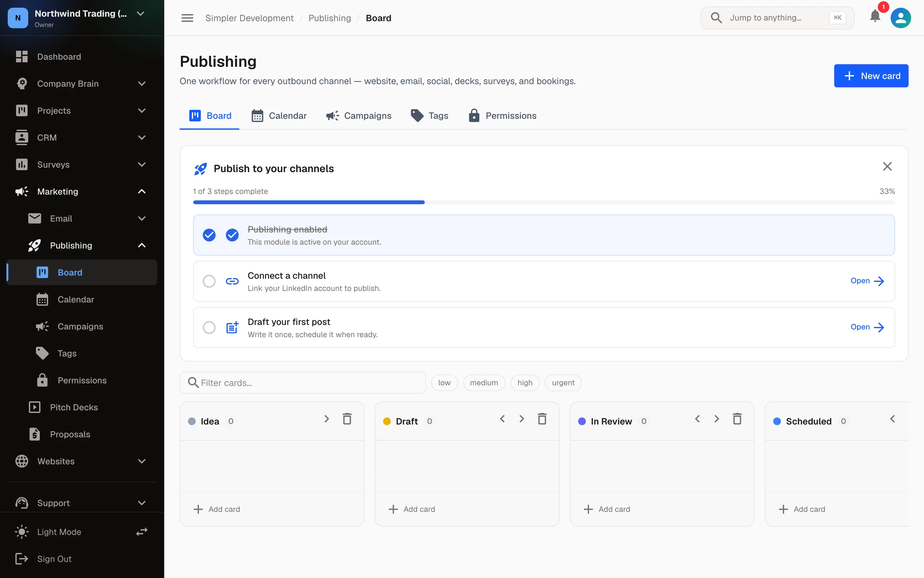Move Draft column right
924x578 pixels.
tap(522, 419)
